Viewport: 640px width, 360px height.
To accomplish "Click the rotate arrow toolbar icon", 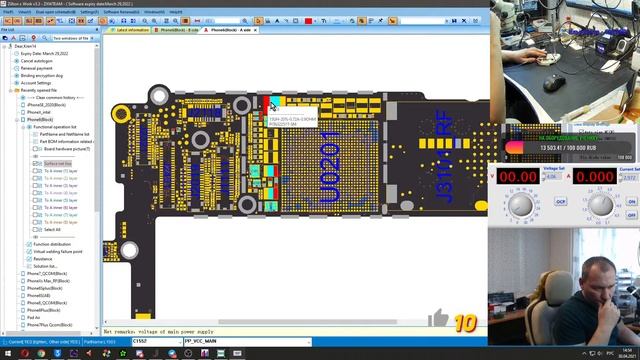I will tap(351, 21).
